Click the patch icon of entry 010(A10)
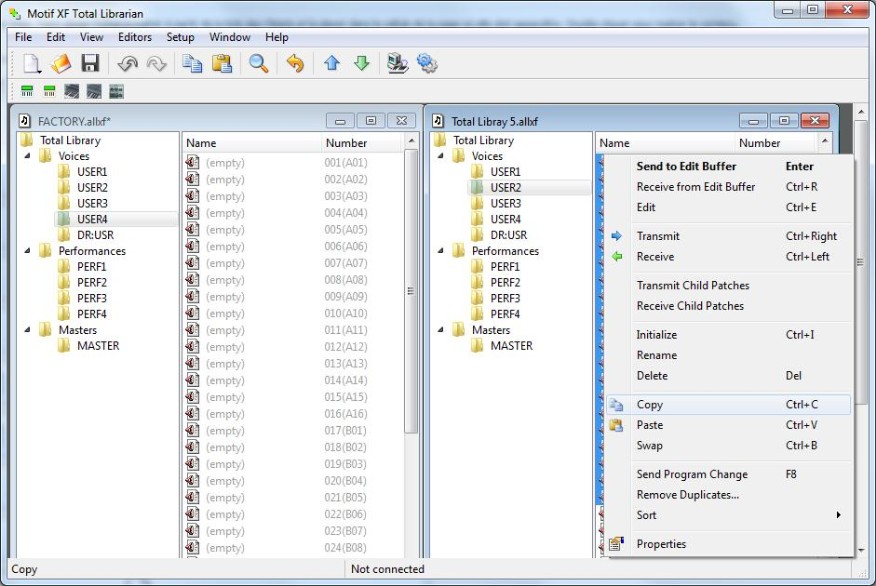 click(193, 313)
